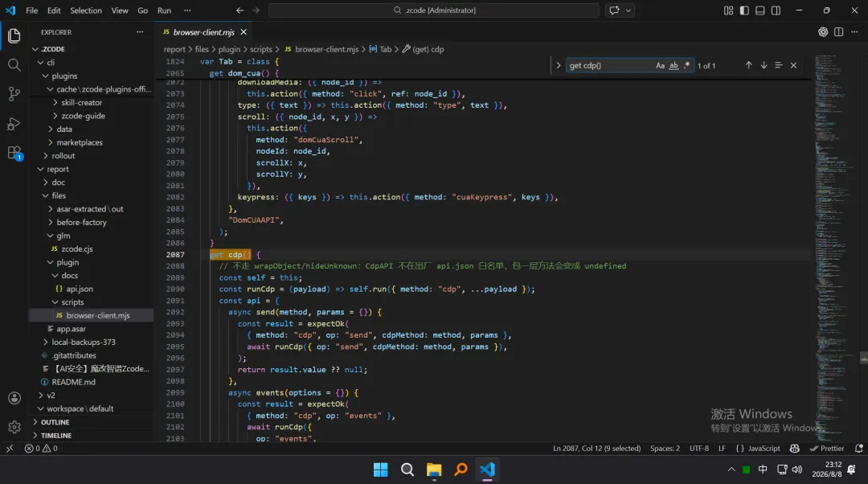Click the command center search box
Viewport: 868px width, 484px height.
click(433, 10)
